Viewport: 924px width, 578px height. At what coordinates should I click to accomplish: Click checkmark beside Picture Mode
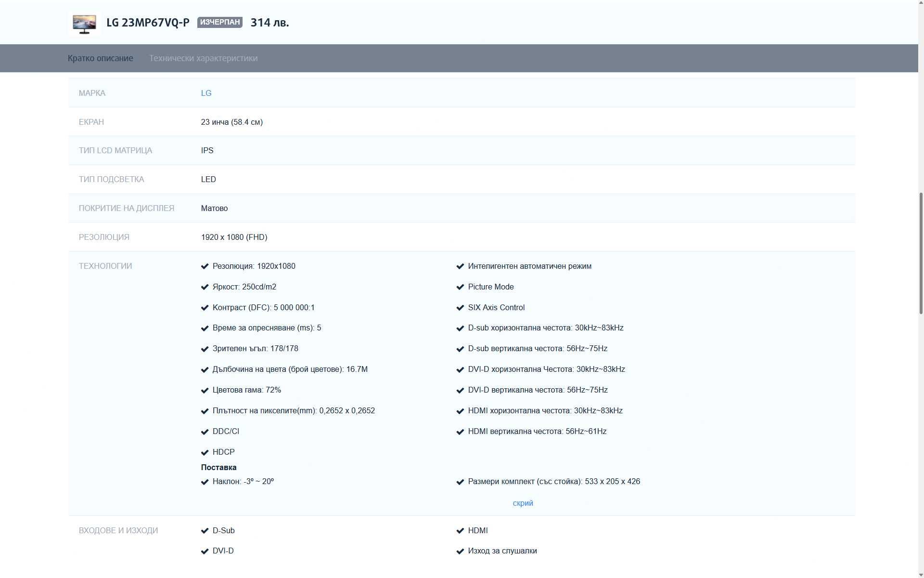pos(460,287)
